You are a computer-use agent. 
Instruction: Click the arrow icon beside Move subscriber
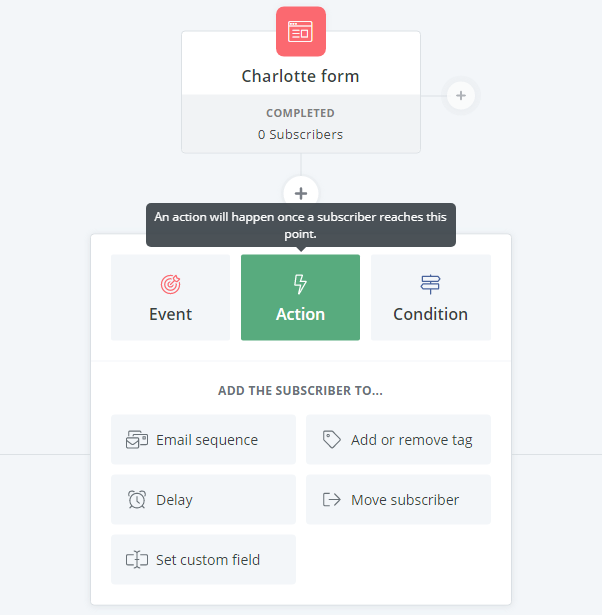332,500
